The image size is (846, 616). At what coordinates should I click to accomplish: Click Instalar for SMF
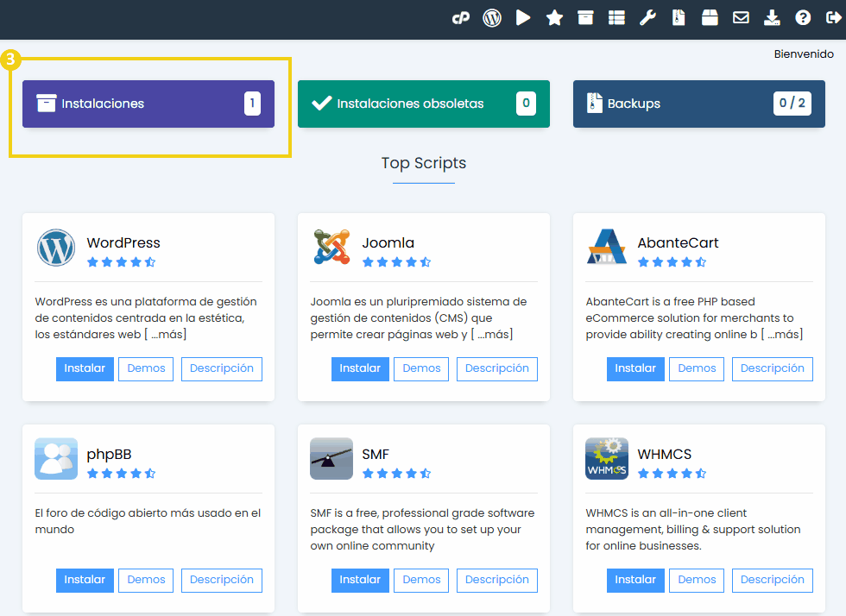(360, 581)
